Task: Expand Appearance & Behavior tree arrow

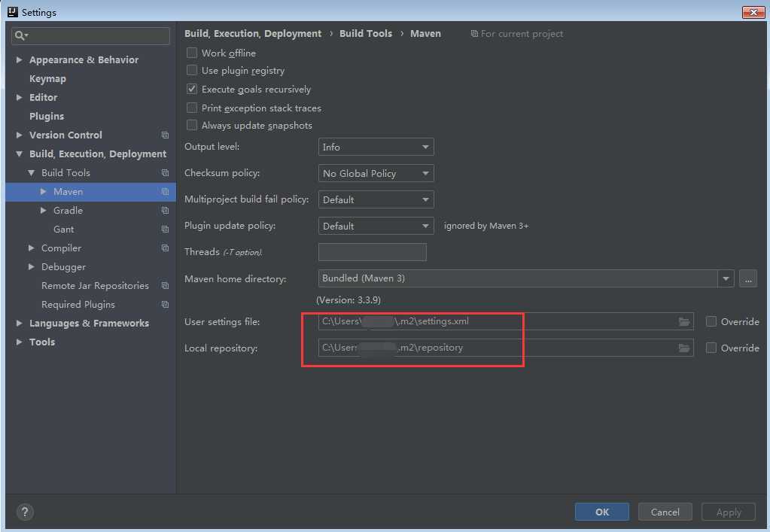Action: (19, 60)
